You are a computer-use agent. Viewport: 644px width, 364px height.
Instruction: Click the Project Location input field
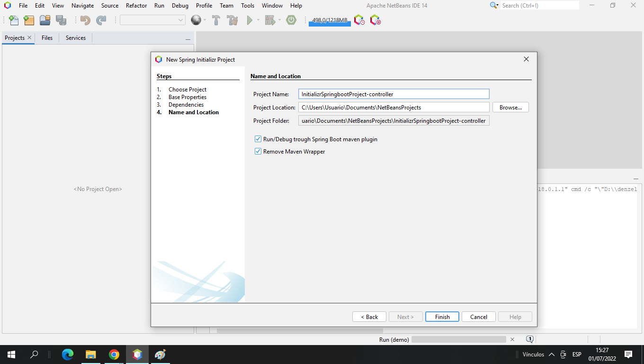pyautogui.click(x=394, y=108)
